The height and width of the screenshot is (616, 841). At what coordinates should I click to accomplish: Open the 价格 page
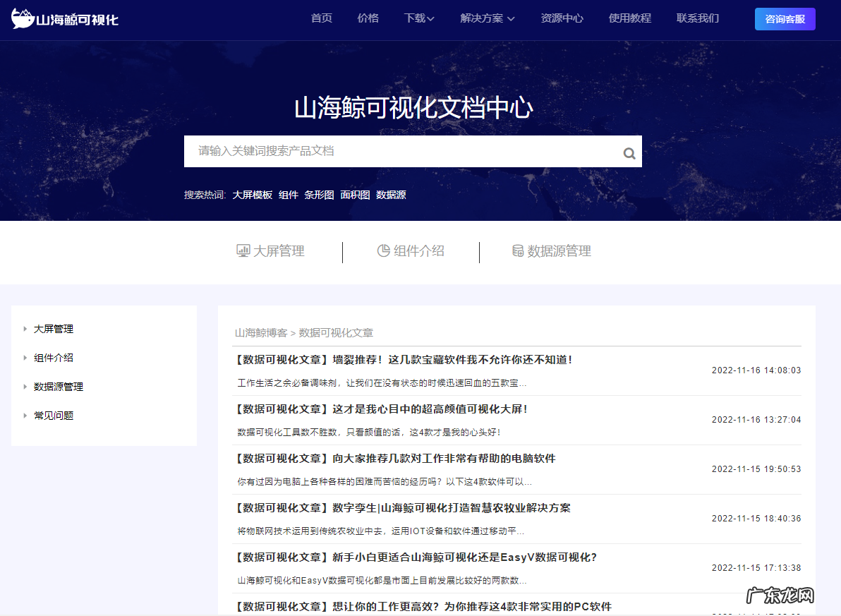point(368,18)
